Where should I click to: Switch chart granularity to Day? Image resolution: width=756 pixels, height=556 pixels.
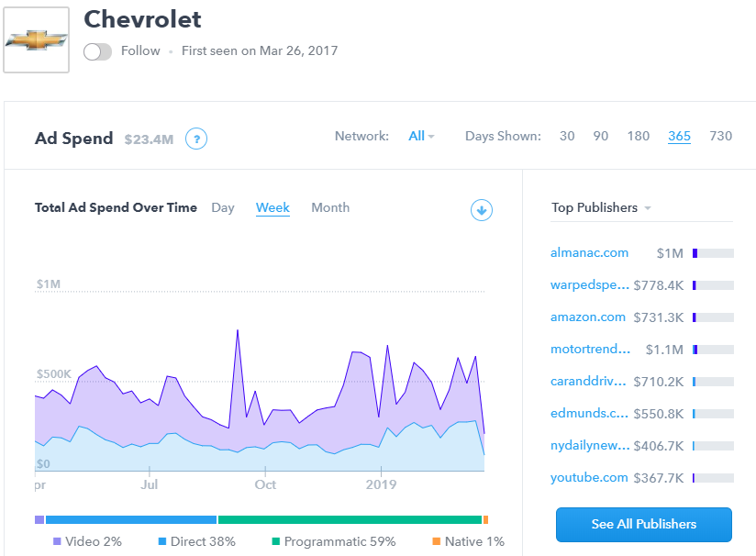[x=223, y=207]
